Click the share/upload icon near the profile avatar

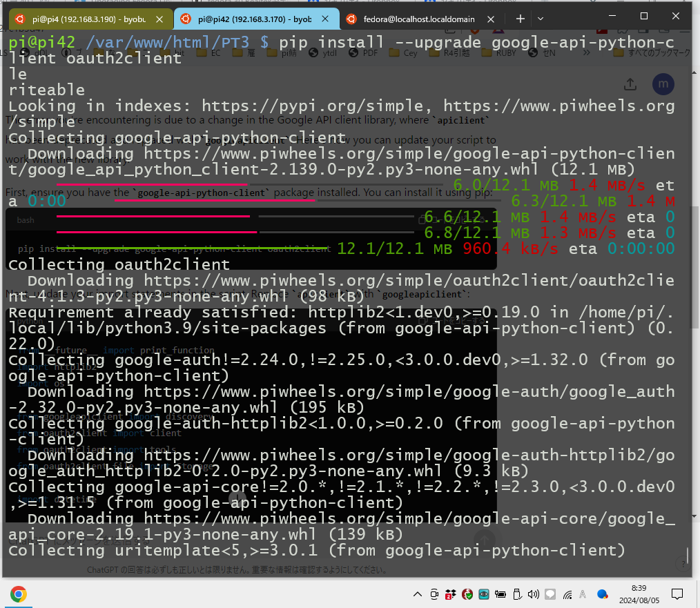[x=629, y=84]
